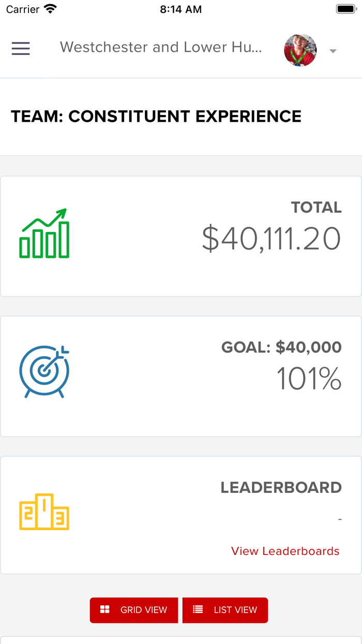Tap the Leaderboard card heading

(x=281, y=488)
